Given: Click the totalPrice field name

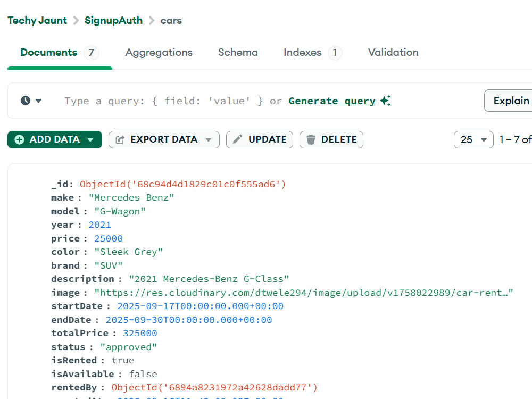Looking at the screenshot, I should pyautogui.click(x=80, y=334).
